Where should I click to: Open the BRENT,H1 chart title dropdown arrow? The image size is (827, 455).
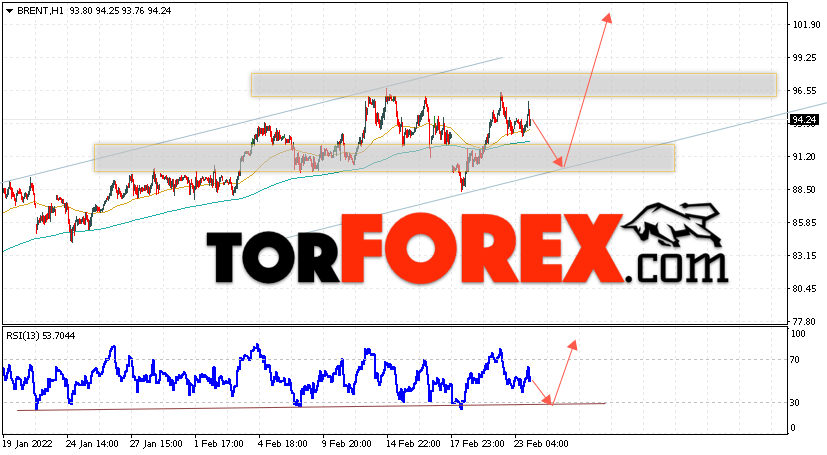[9, 11]
